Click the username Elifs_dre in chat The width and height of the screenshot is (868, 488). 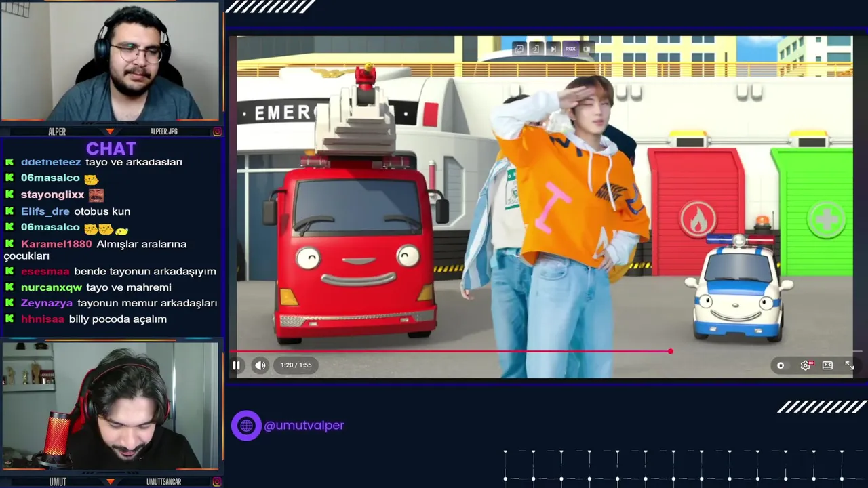pyautogui.click(x=45, y=211)
